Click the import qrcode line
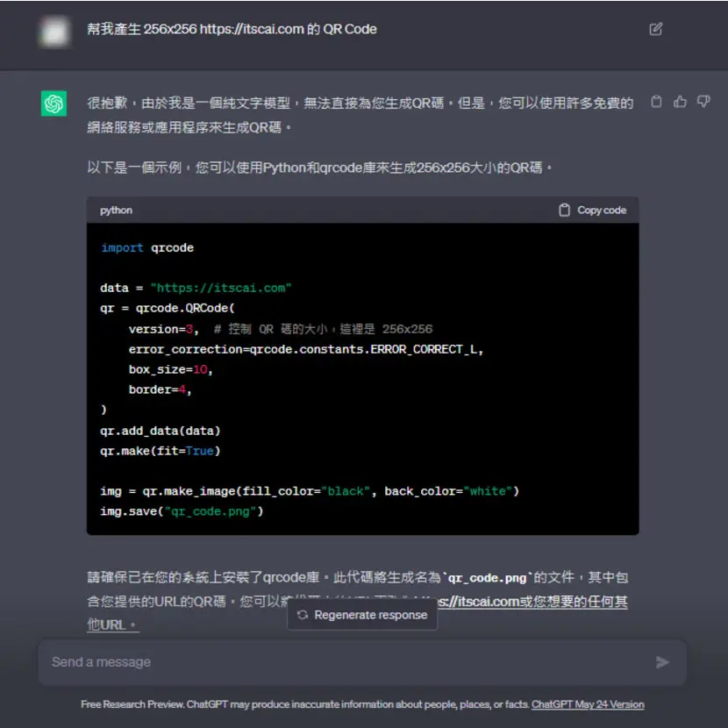 (x=147, y=248)
